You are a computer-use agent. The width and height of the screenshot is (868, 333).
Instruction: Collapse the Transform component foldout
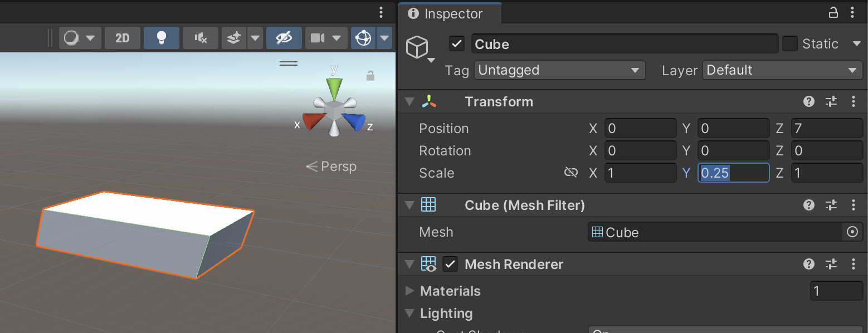point(410,102)
